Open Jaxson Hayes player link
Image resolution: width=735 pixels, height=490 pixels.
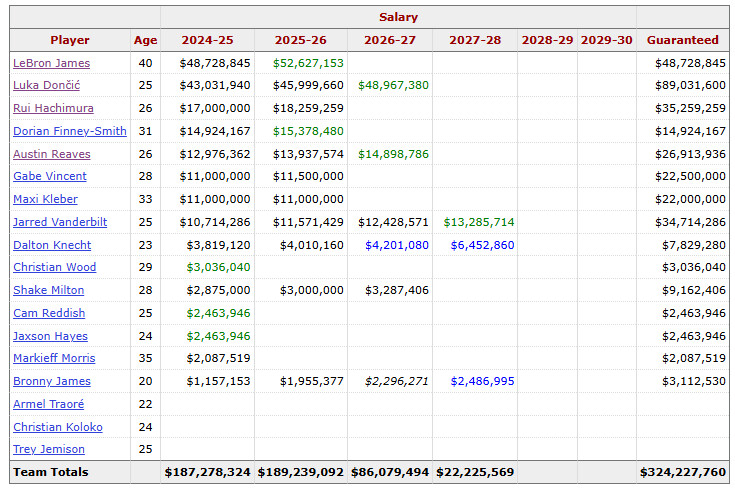[50, 336]
